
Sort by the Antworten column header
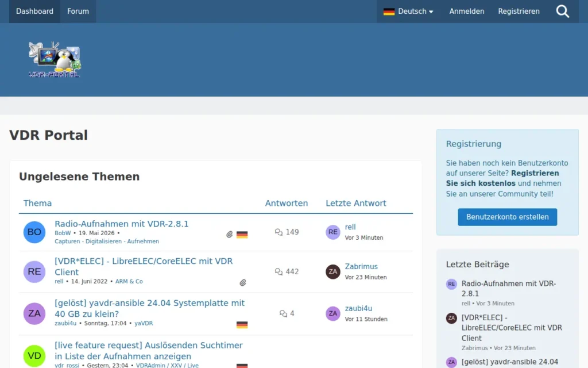click(x=287, y=203)
